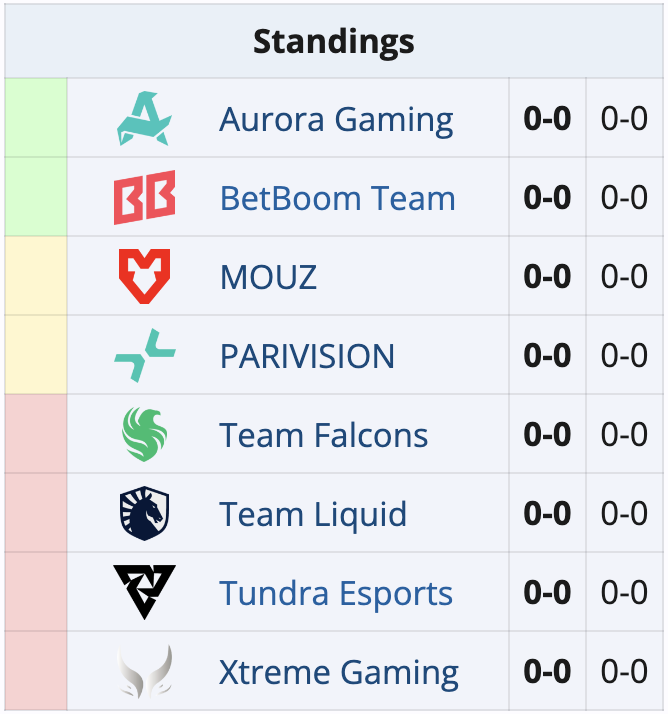668x714 pixels.
Task: Open the Team Falcons link
Action: 323,436
